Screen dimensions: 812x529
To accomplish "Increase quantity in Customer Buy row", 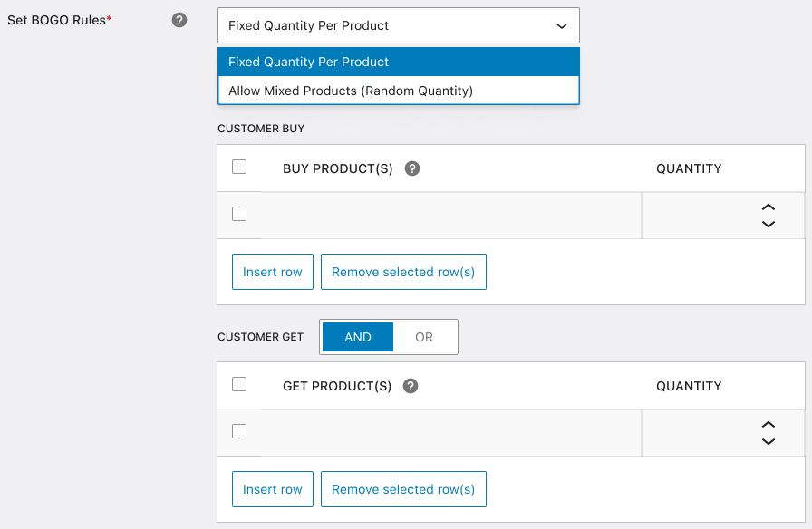I will (x=768, y=207).
